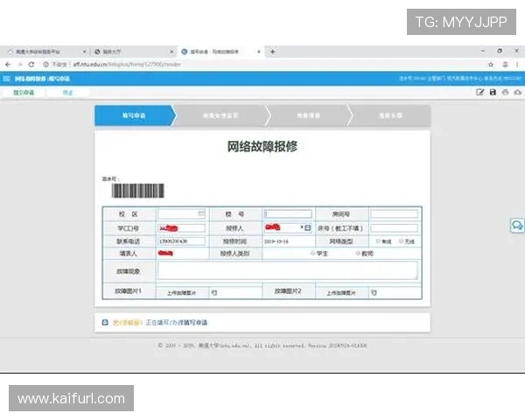Click the save (floppy disk) toolbar icon

click(x=493, y=92)
